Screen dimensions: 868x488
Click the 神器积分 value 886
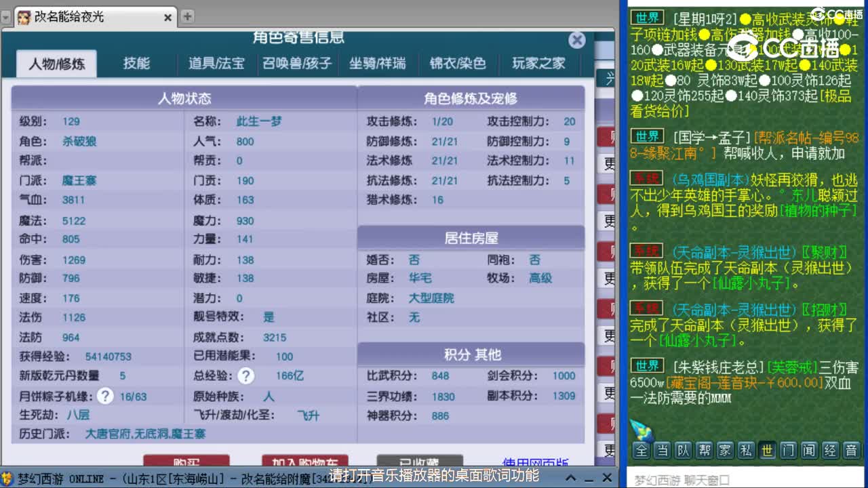440,415
